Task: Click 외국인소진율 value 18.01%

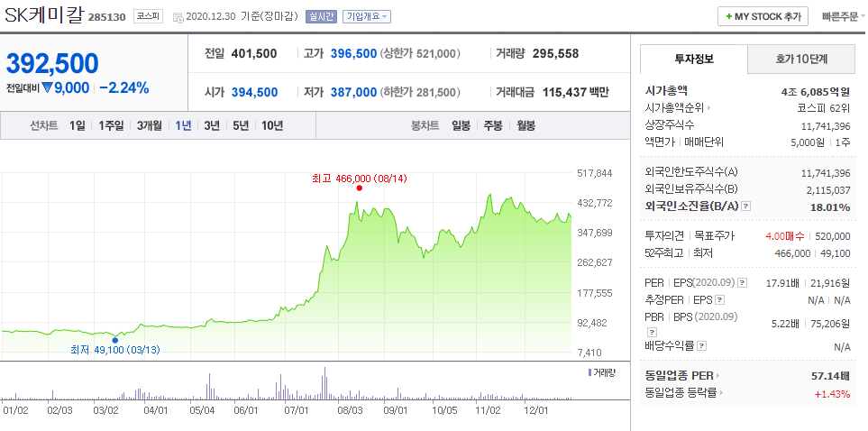Action: [x=830, y=207]
